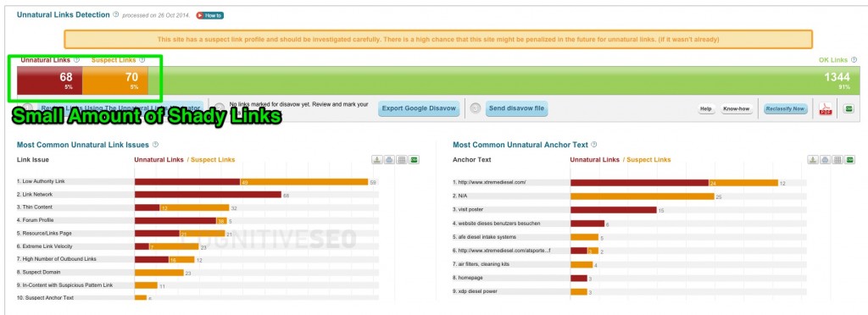Screen dimensions: 868x315
Task: Click CSV export icon beside PDF icon
Action: 849,109
